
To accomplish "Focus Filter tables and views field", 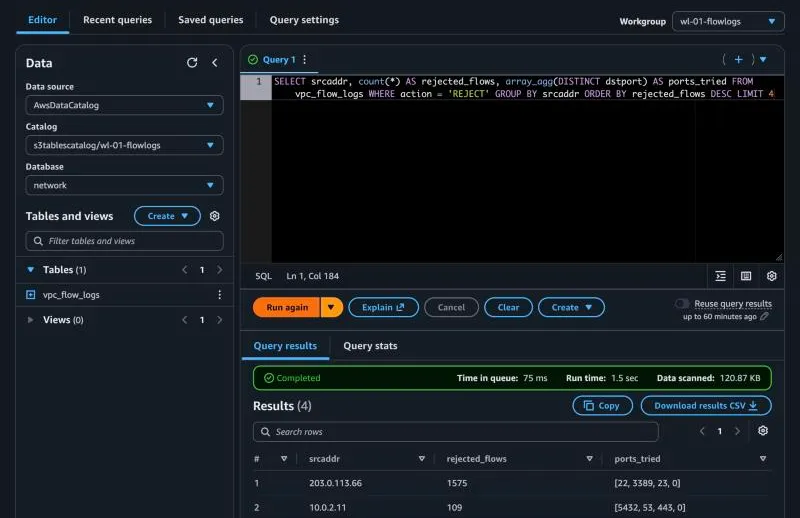I will click(x=124, y=241).
